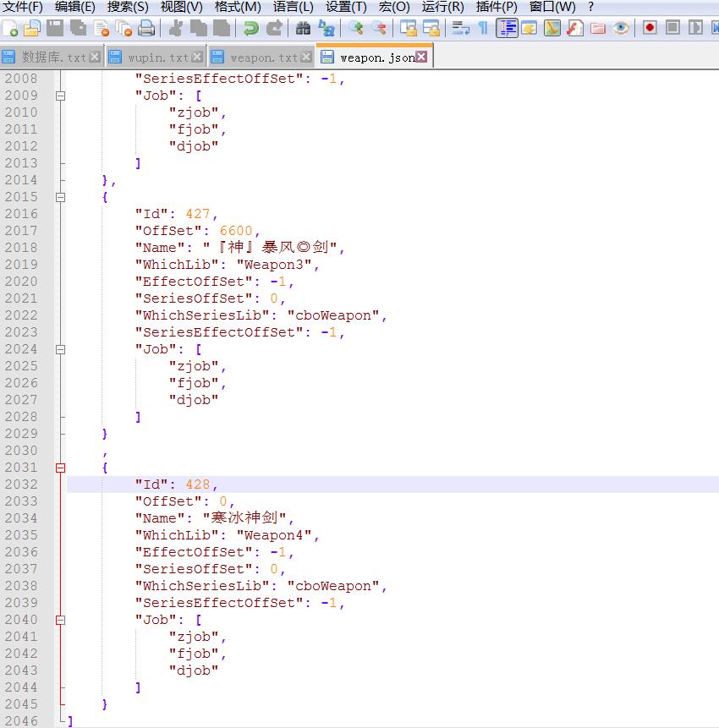Play back the recorded macro icon
The height and width of the screenshot is (728, 719).
pyautogui.click(x=695, y=28)
